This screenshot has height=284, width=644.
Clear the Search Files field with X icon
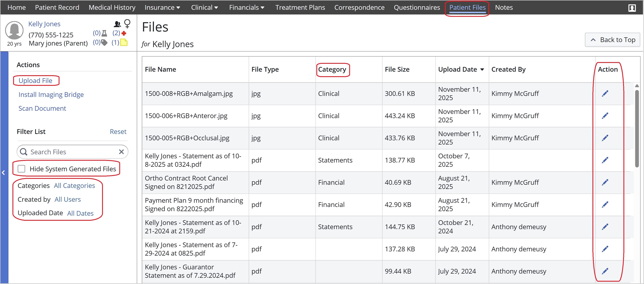tap(122, 152)
